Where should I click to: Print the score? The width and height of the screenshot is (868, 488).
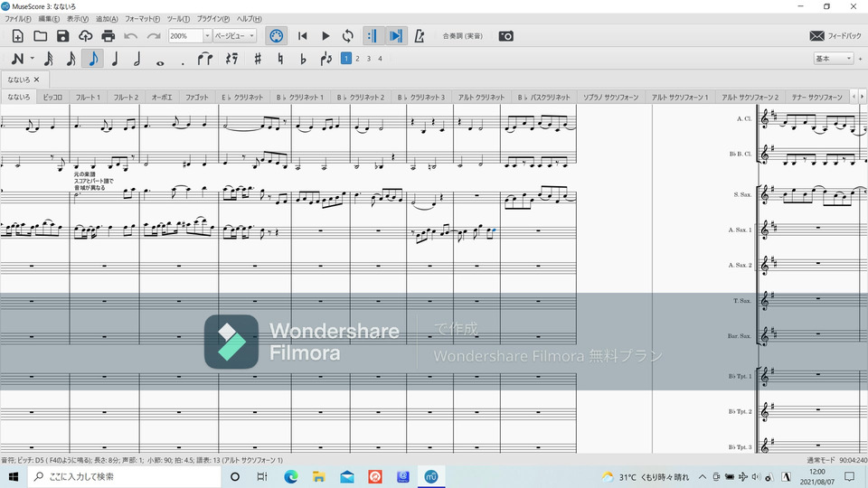tap(108, 36)
